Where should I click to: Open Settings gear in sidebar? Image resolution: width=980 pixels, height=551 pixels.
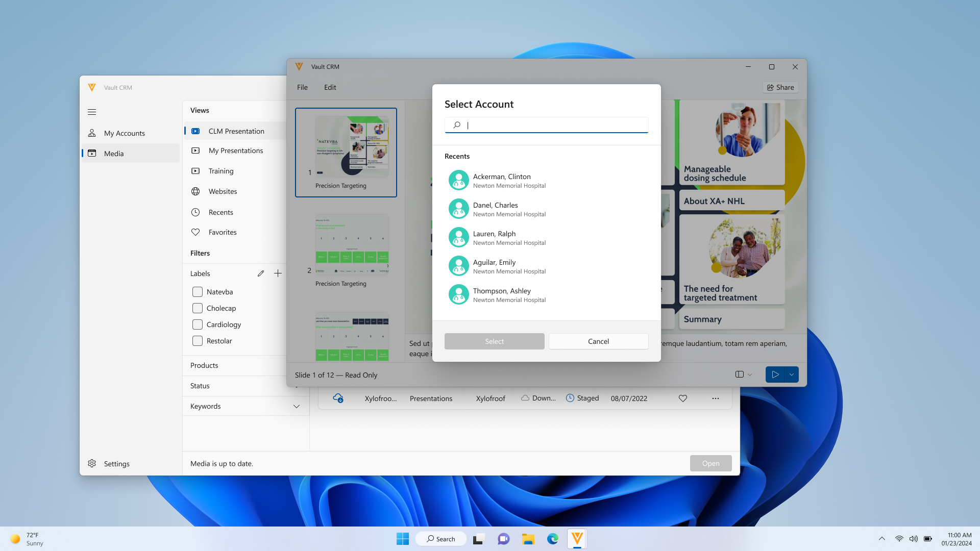92,463
